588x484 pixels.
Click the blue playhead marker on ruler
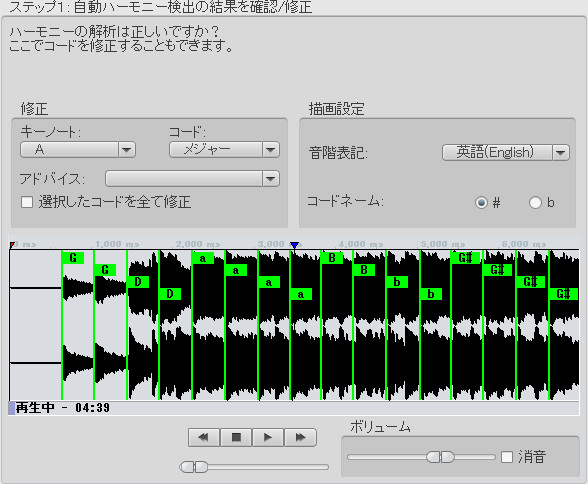click(x=295, y=245)
